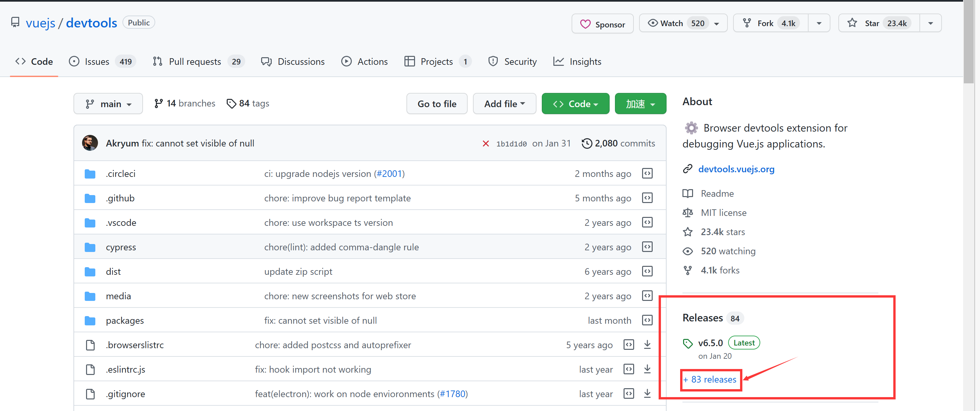Click the code icon on the packages row

(647, 320)
